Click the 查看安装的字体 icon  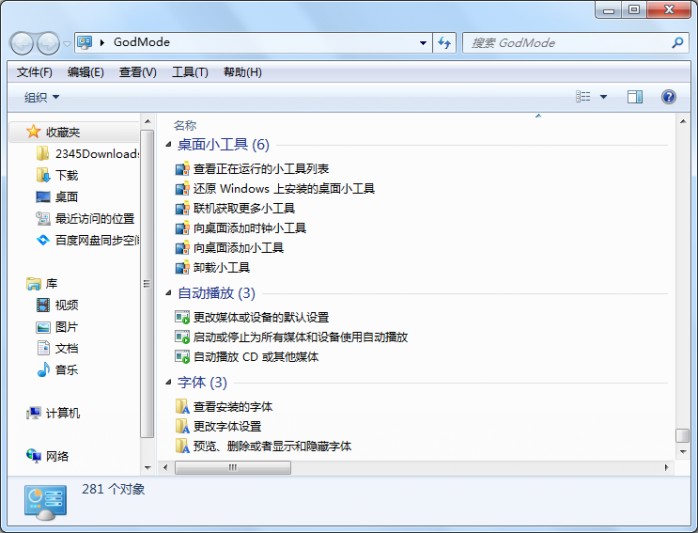point(182,406)
